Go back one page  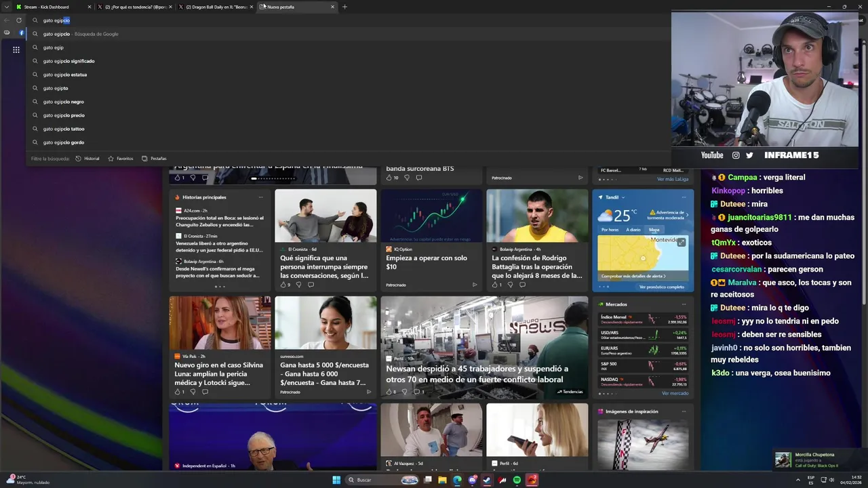point(7,20)
